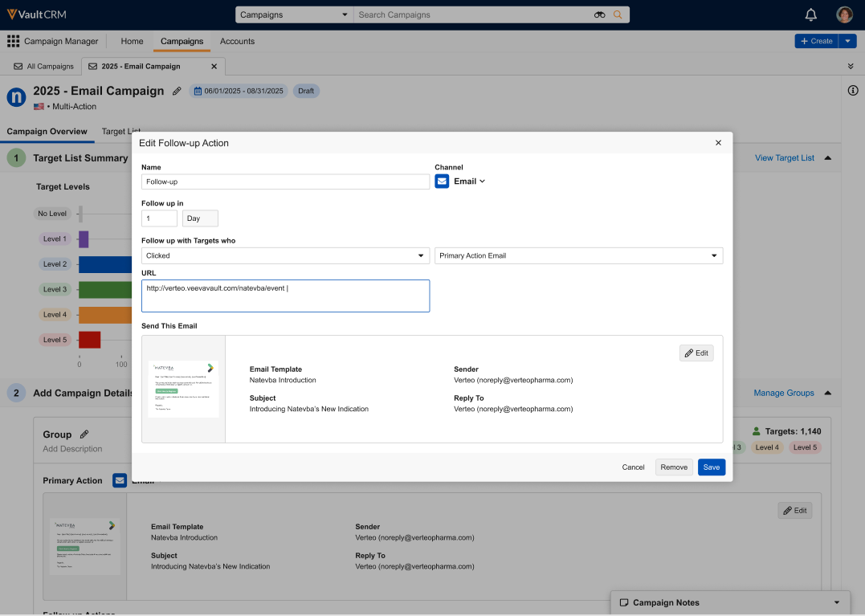Open the Day unit selector

pos(200,218)
